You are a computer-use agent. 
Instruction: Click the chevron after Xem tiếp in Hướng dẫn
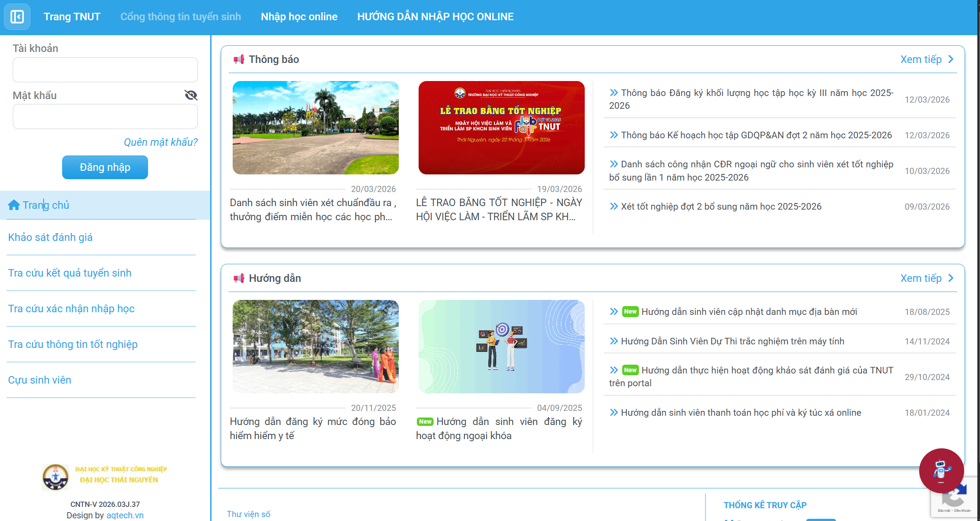click(950, 278)
